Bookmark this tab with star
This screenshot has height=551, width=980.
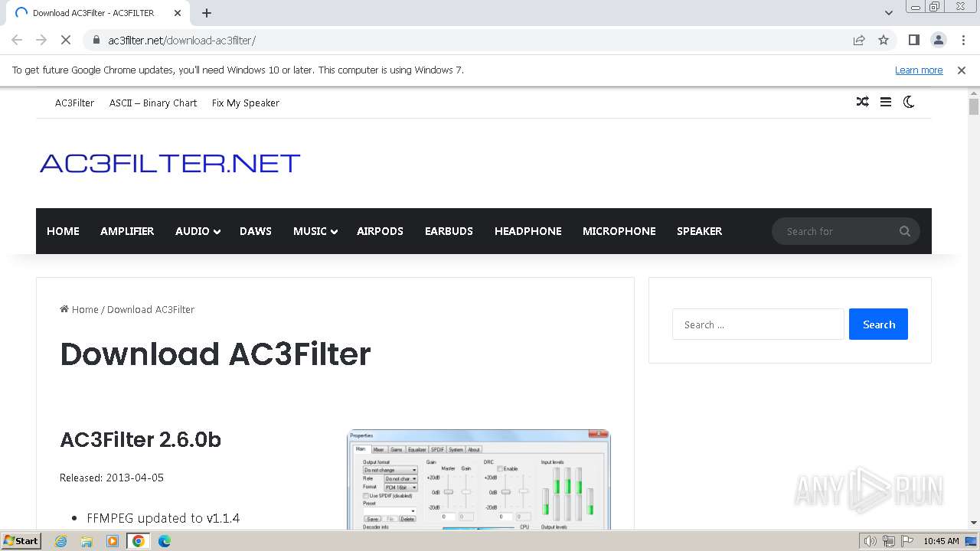click(x=884, y=40)
